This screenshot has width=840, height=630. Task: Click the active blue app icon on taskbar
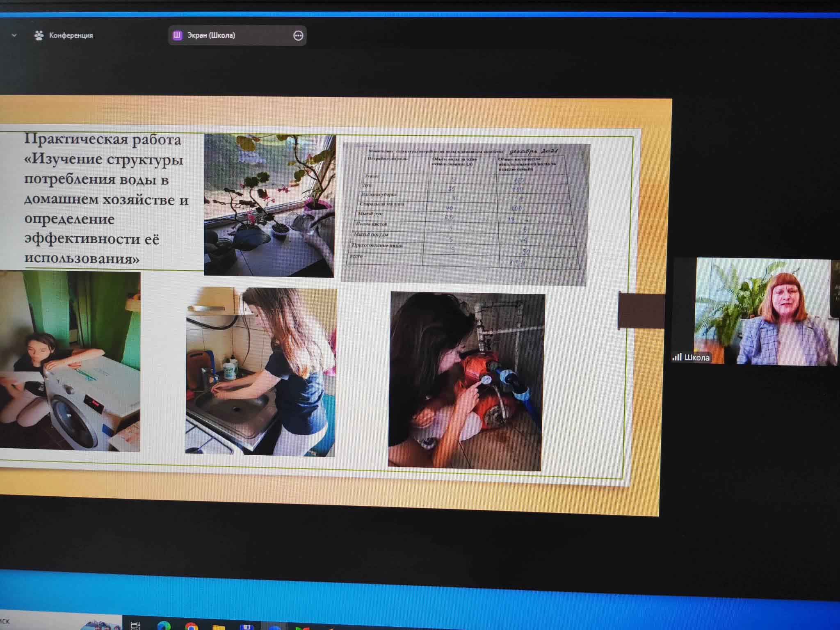coord(274,628)
